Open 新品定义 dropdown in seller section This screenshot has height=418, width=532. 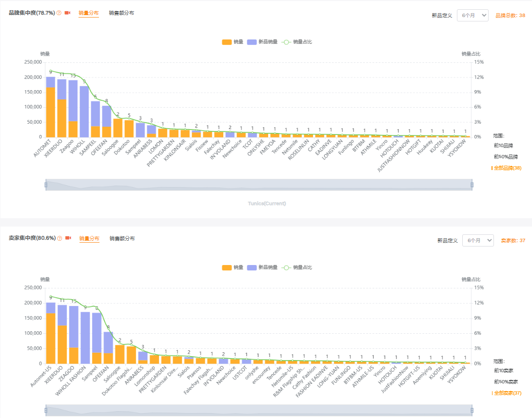477,241
